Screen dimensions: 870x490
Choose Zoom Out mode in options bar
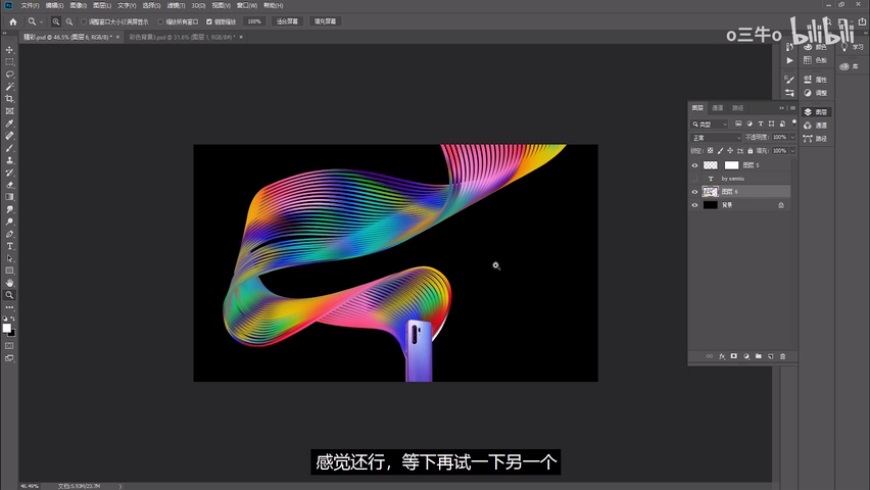click(x=69, y=22)
